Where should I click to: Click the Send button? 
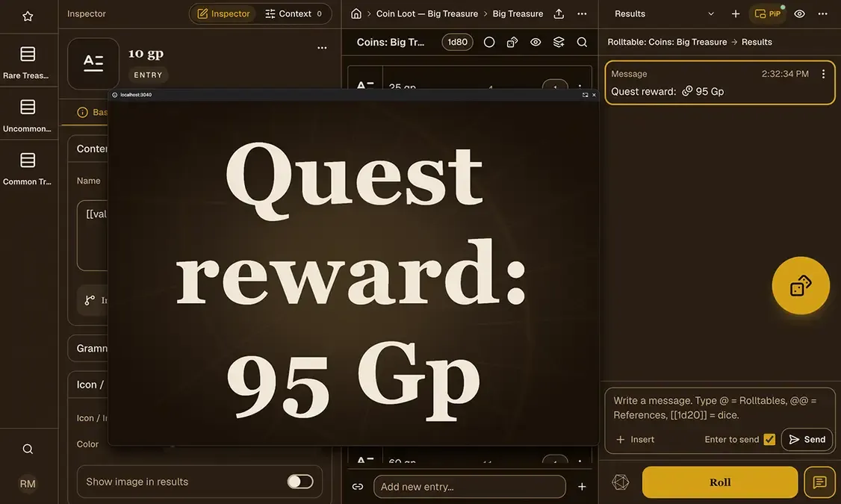[807, 440]
